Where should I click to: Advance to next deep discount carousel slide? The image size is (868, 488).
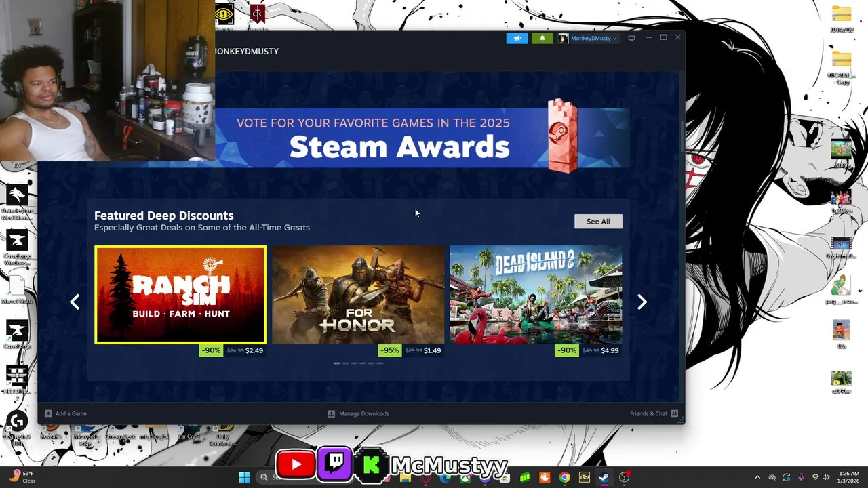coord(642,302)
